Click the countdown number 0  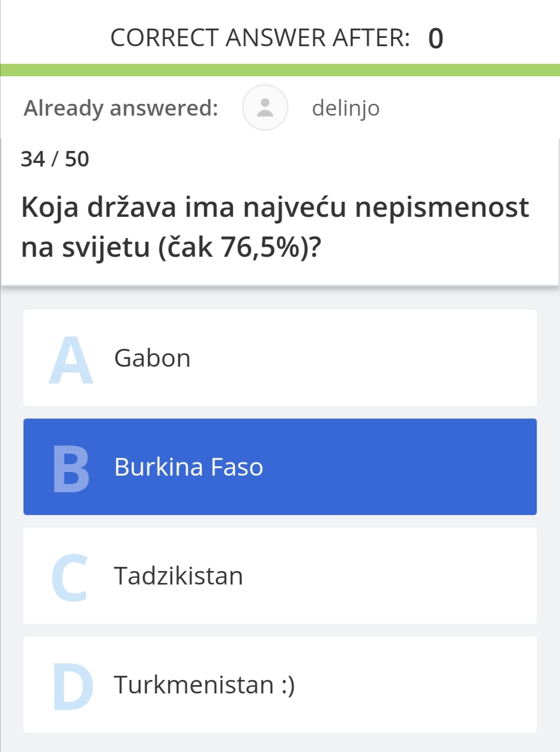[436, 38]
